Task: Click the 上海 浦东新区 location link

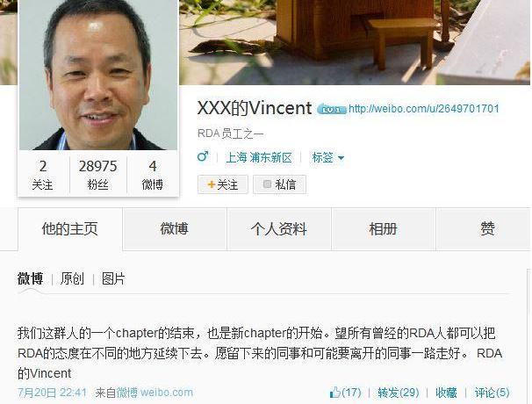Action: point(259,157)
